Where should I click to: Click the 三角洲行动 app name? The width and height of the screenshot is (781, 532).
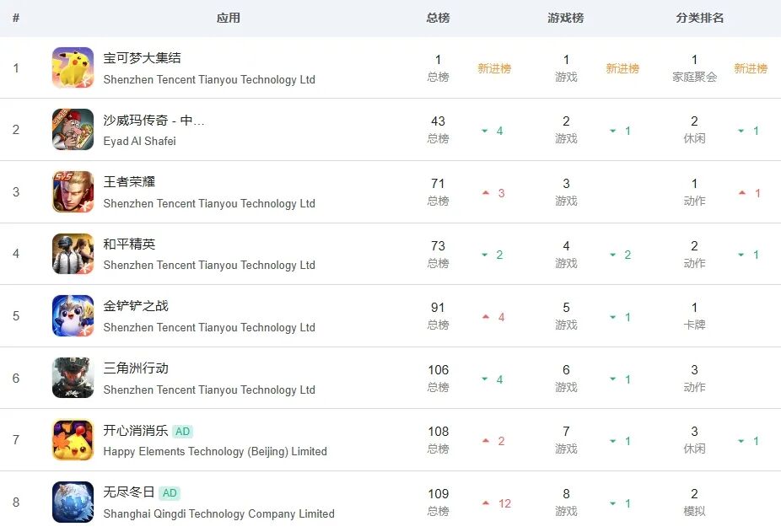pos(136,368)
